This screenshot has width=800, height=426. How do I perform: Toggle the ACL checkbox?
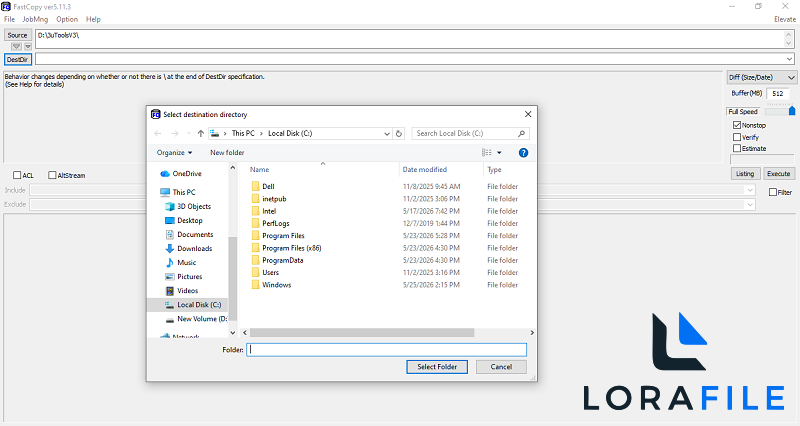tap(17, 175)
